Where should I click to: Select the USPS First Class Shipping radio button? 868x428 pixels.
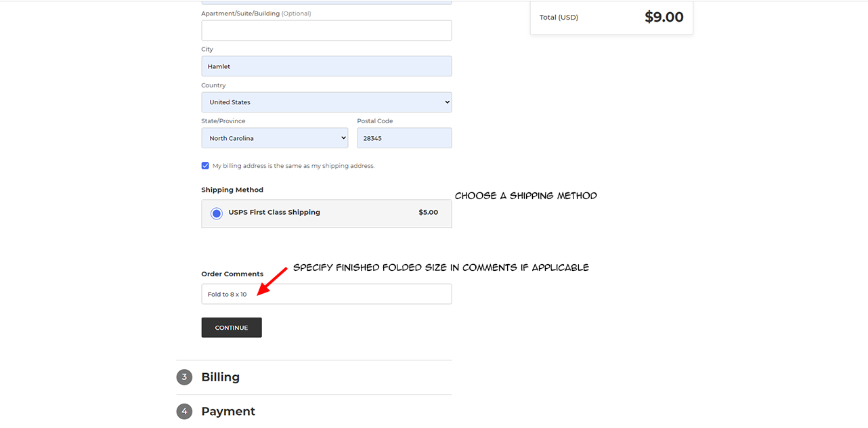[217, 213]
